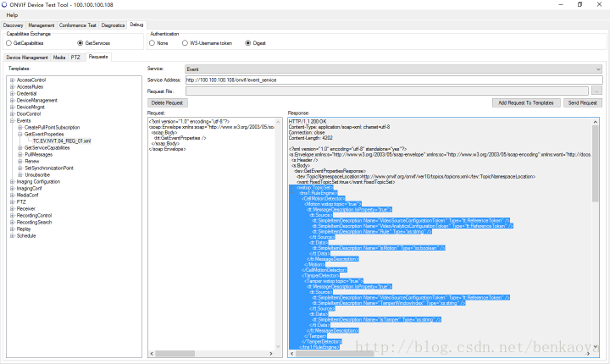Expand the ImagingConf node
Screen dimensions: 610x364
[x=12, y=189]
